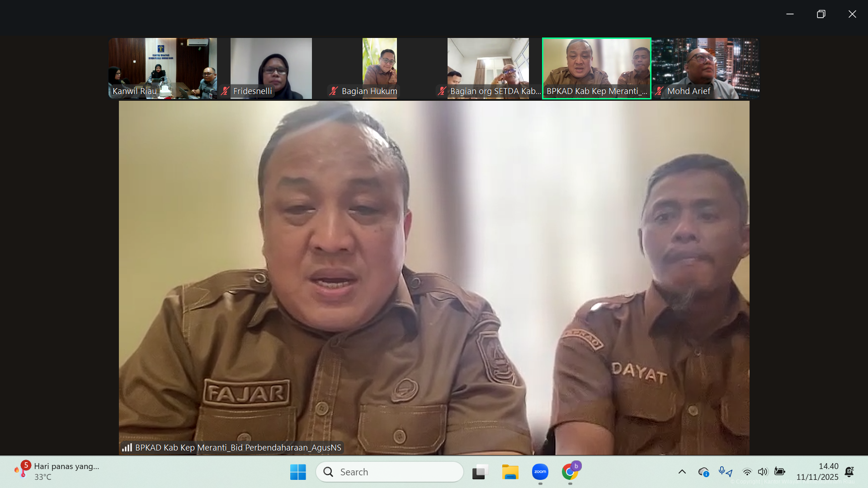Open Task View in taskbar

[x=480, y=472]
